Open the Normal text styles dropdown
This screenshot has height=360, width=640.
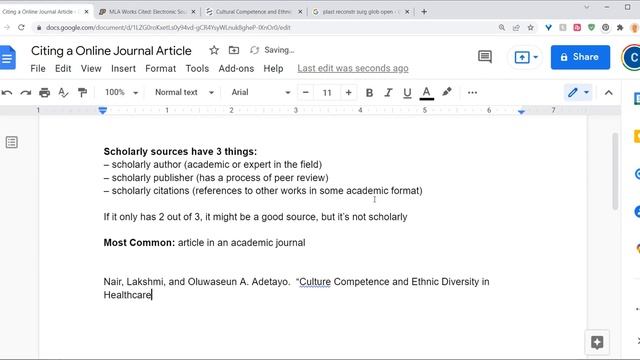click(184, 93)
